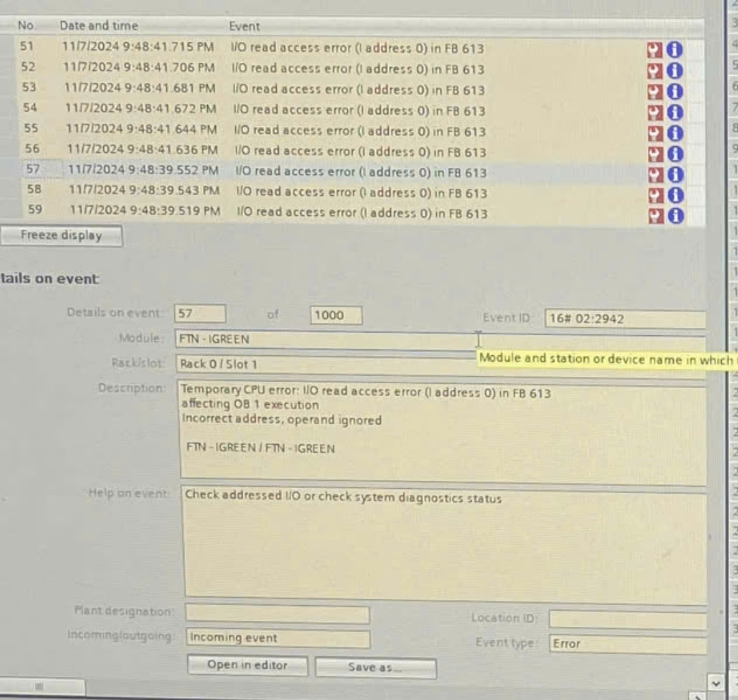Click the Save as... button
The height and width of the screenshot is (700, 738).
pos(375,667)
